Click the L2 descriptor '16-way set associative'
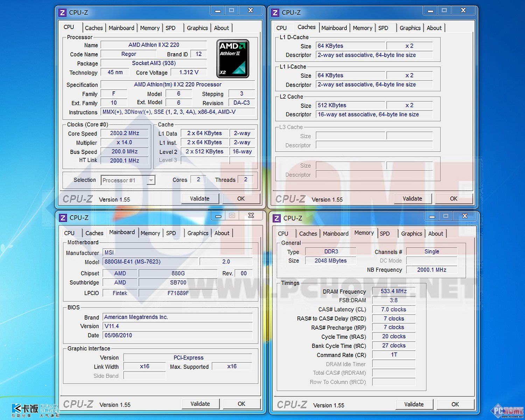Screen dimensions: 525x420 click(x=374, y=114)
